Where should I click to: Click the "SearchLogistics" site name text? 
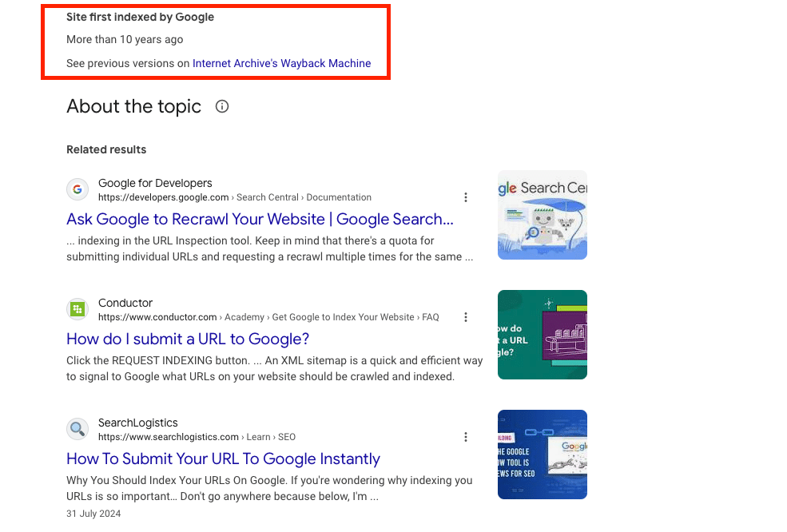click(x=138, y=423)
